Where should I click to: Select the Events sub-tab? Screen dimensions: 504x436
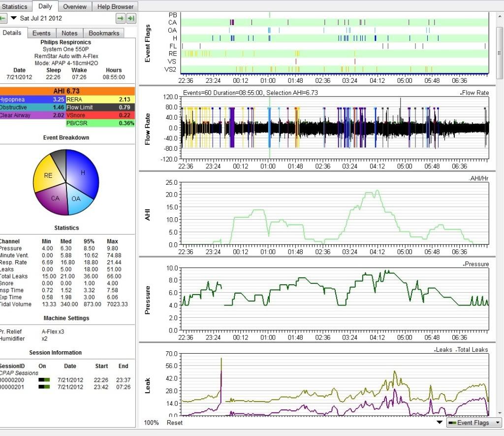(x=41, y=33)
